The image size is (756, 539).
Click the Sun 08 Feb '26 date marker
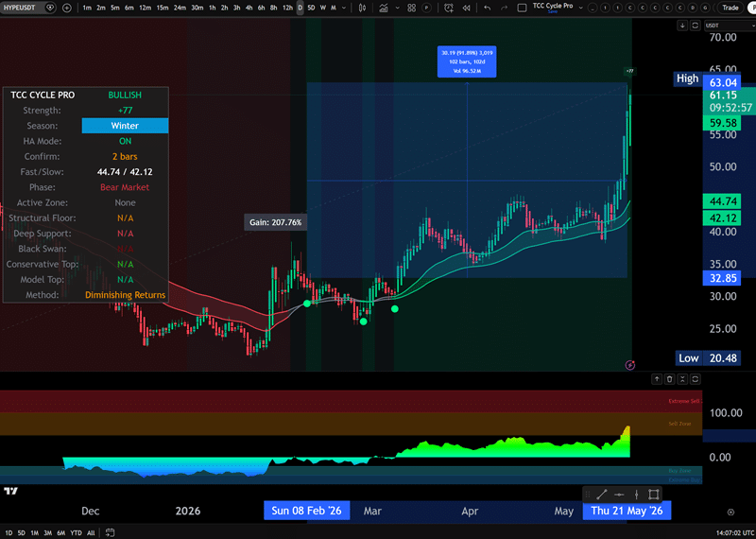[306, 511]
